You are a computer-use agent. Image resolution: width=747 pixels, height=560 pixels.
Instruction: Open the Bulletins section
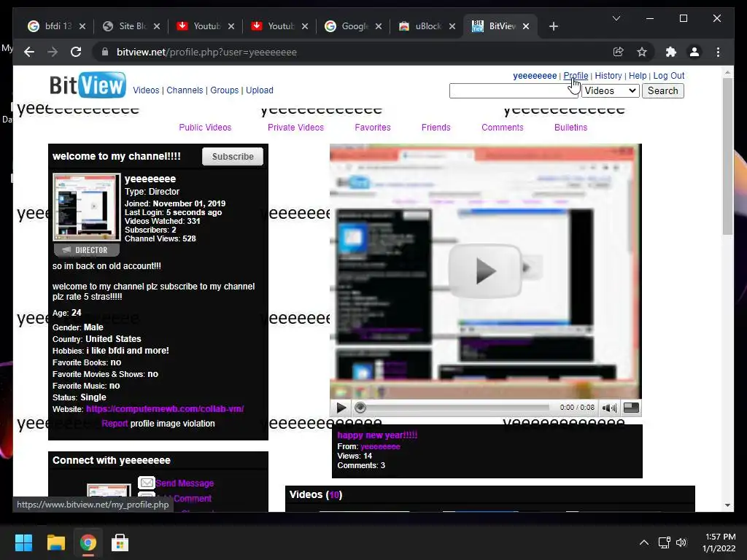570,127
